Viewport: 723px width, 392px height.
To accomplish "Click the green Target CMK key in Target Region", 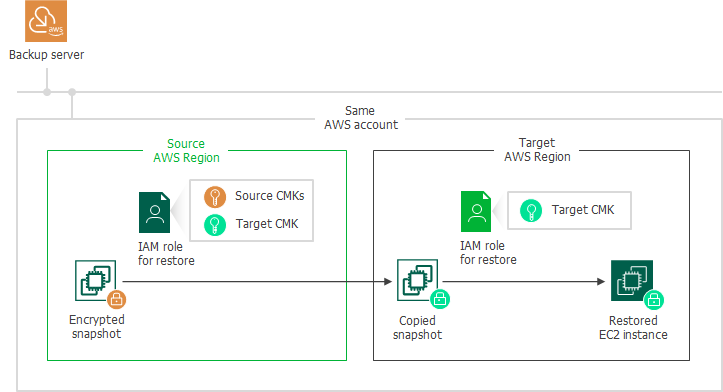I will [531, 211].
